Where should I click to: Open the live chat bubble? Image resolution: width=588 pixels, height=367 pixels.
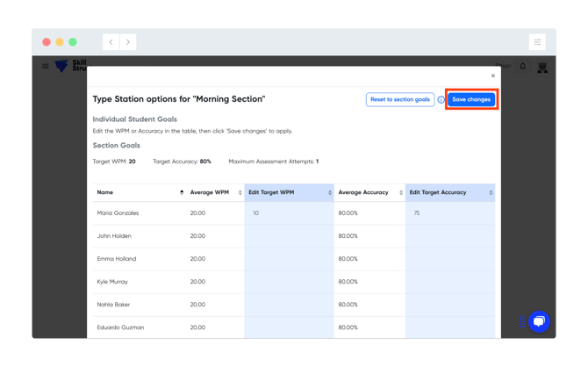(539, 321)
